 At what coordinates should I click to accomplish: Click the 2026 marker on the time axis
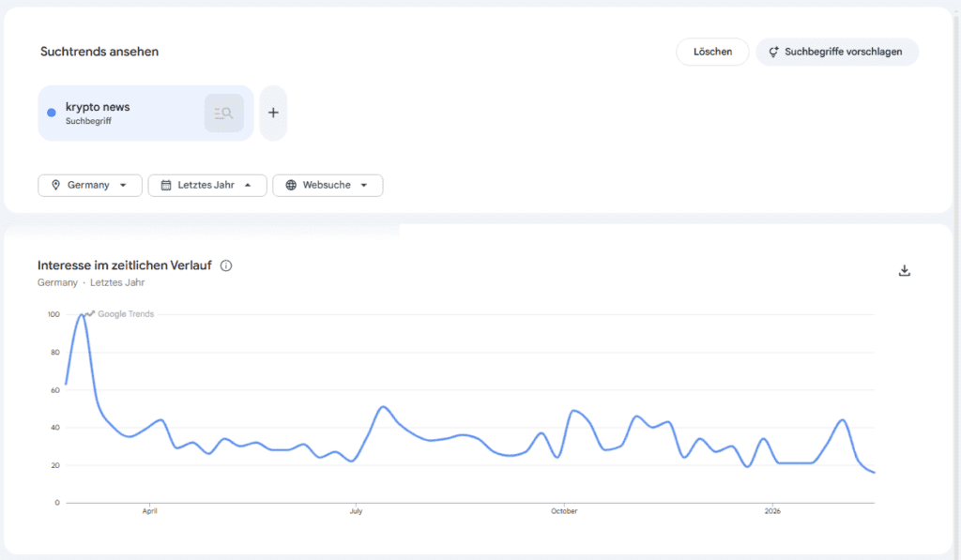pos(772,511)
